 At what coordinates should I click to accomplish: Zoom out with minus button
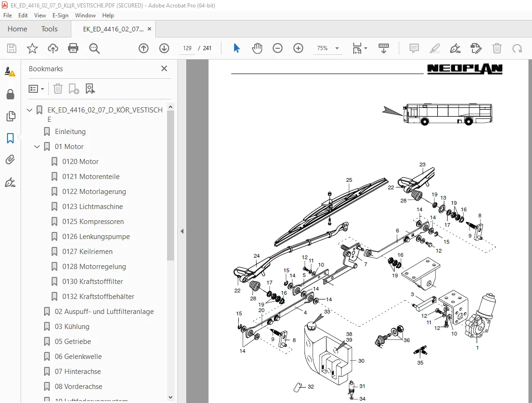click(278, 48)
